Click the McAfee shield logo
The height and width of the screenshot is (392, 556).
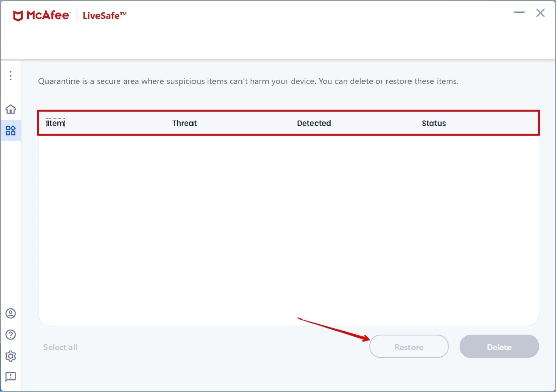pyautogui.click(x=18, y=16)
